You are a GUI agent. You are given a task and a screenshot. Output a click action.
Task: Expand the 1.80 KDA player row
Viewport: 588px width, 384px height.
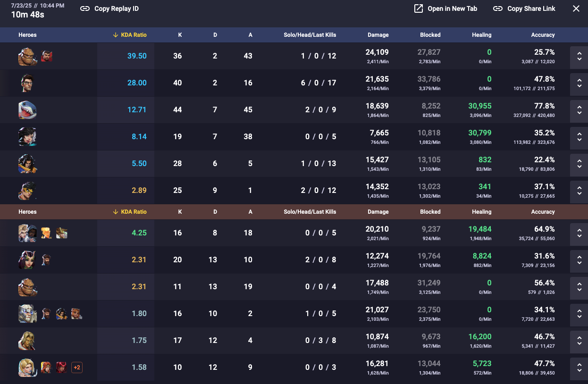(x=579, y=314)
